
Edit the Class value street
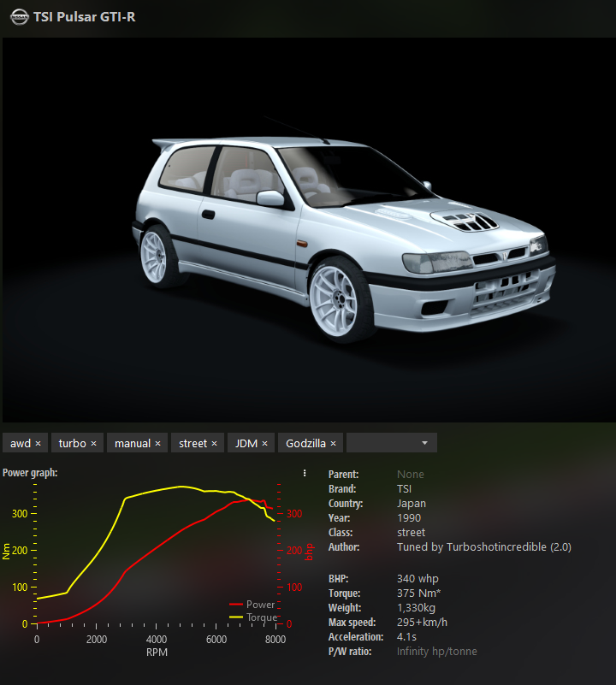click(x=411, y=533)
